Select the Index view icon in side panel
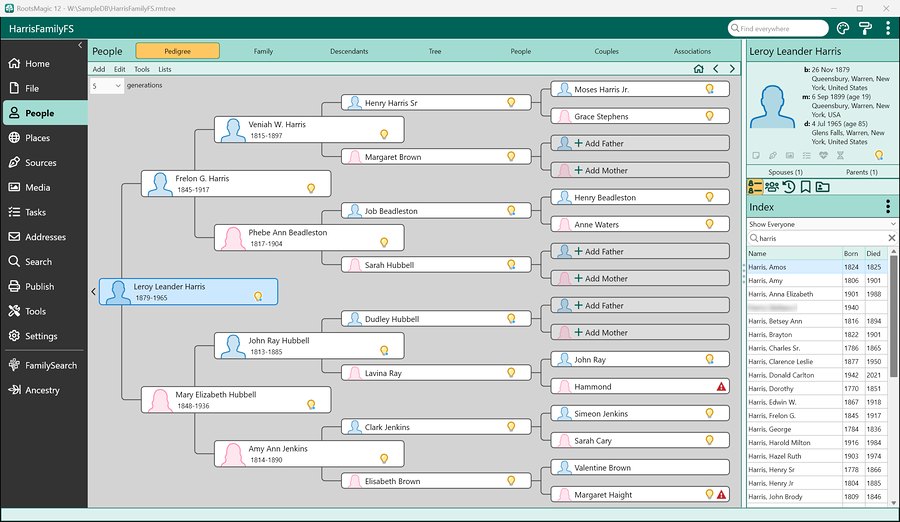This screenshot has width=900, height=522. (x=755, y=187)
